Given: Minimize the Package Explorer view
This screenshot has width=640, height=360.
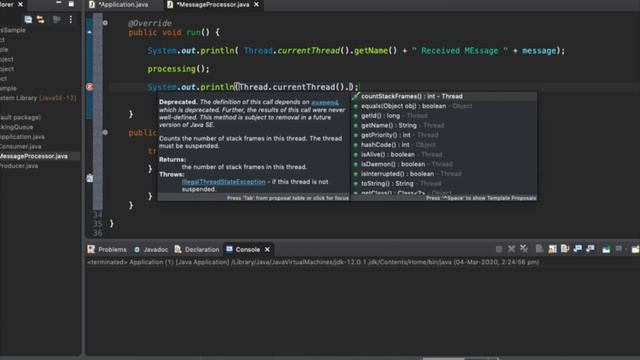Looking at the screenshot, I should tap(58, 3).
